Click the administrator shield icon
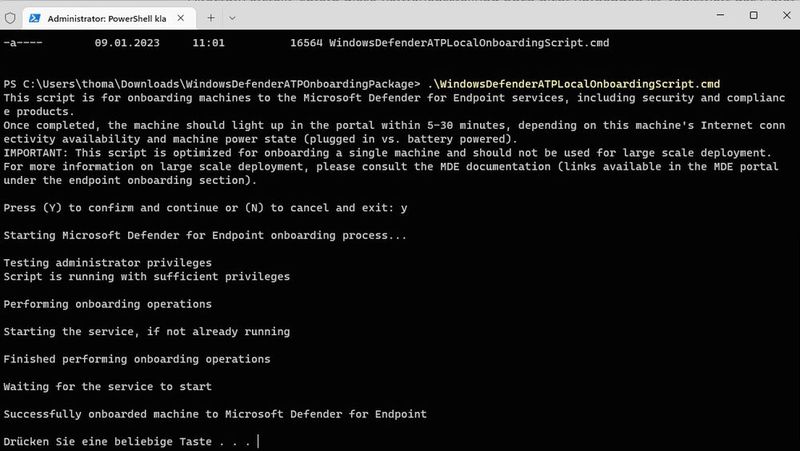Image resolution: width=800 pixels, height=451 pixels. 10,17
